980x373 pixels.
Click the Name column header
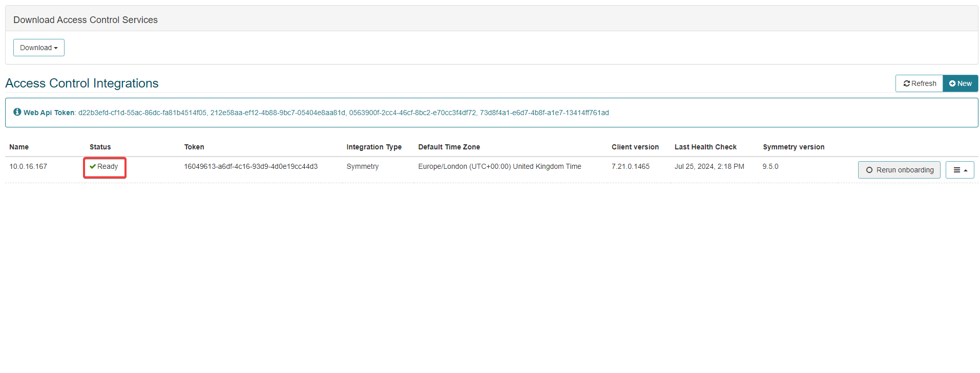[x=19, y=147]
